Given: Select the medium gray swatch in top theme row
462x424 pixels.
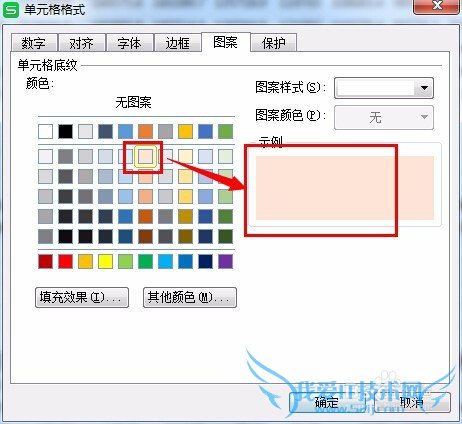Looking at the screenshot, I should click(165, 131).
